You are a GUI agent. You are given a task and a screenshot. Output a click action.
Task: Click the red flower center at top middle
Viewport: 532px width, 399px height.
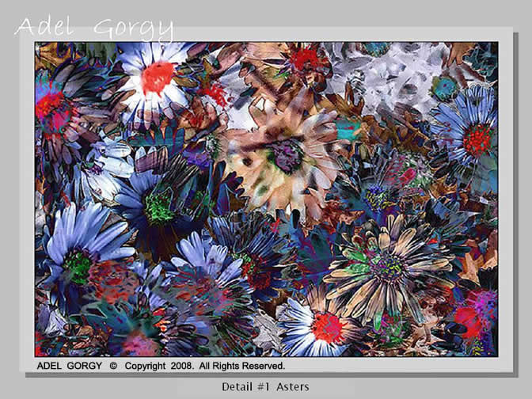[x=305, y=57]
